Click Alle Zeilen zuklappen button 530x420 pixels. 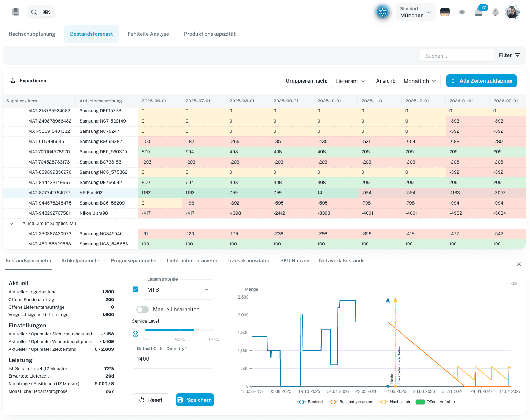[x=482, y=81]
